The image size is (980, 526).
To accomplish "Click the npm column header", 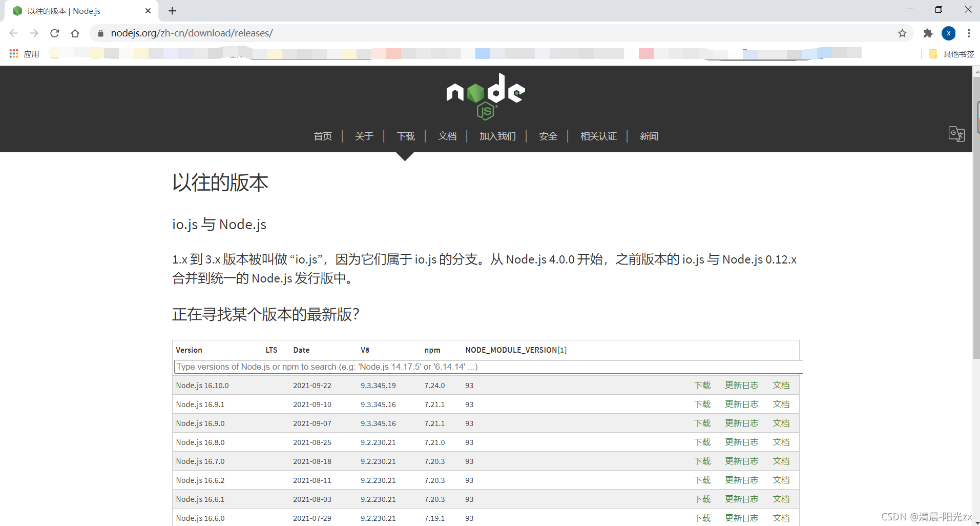I will (x=432, y=350).
